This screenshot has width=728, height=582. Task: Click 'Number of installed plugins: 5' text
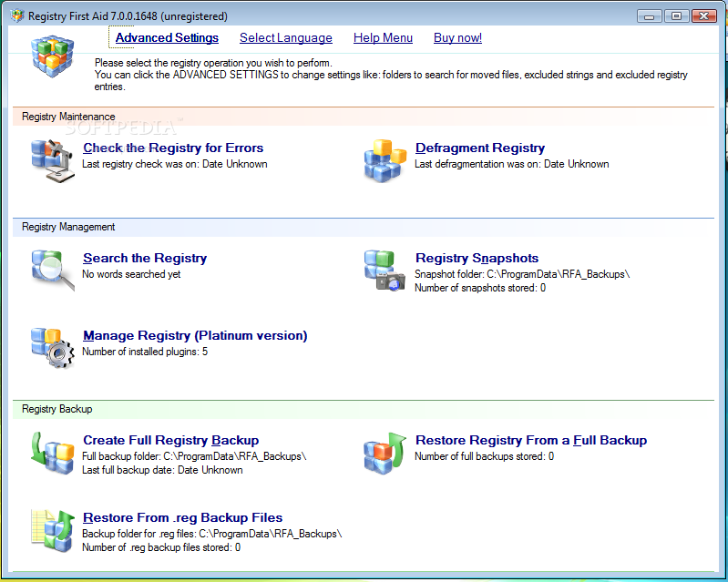145,352
